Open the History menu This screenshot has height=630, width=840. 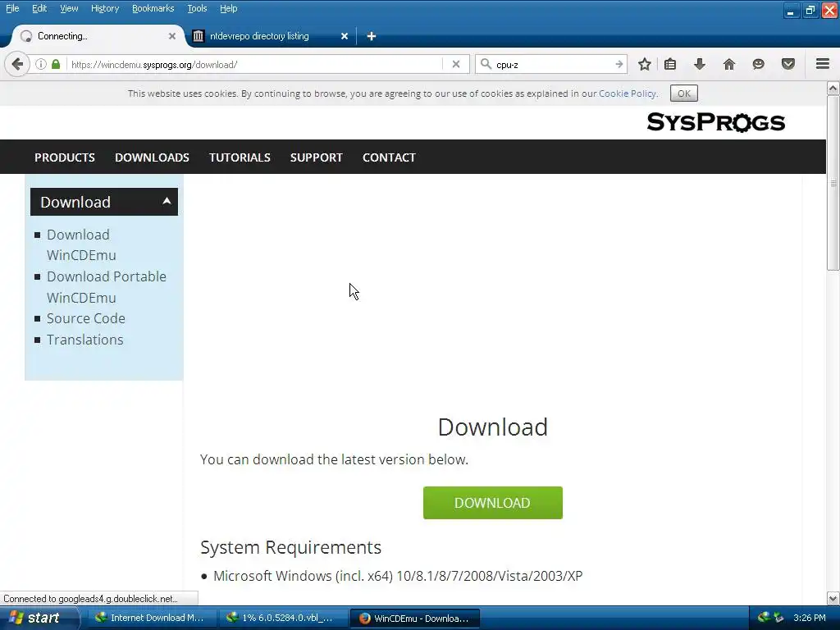105,8
